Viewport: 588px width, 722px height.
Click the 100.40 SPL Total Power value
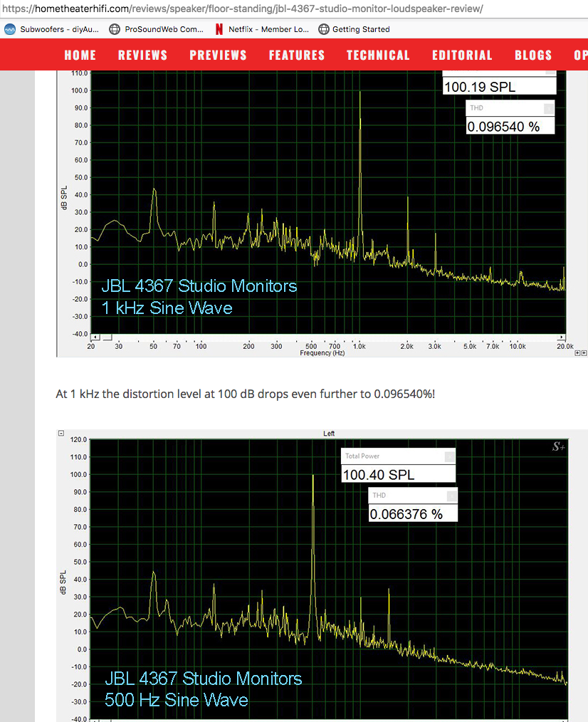tap(399, 474)
